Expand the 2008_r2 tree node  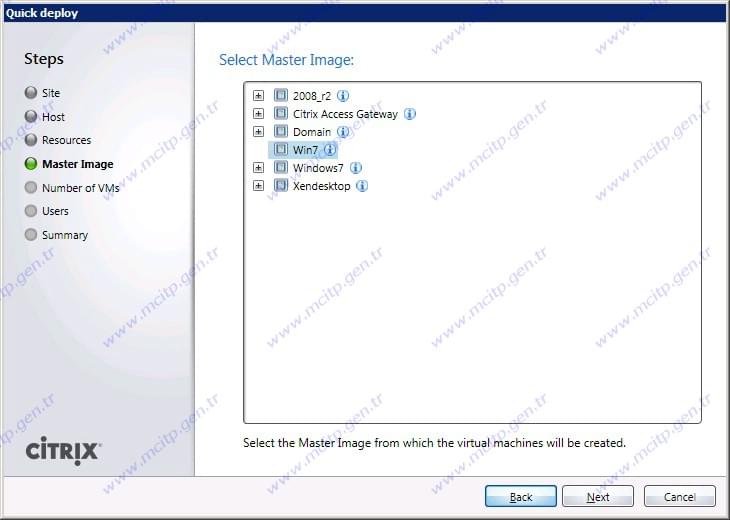[x=258, y=96]
